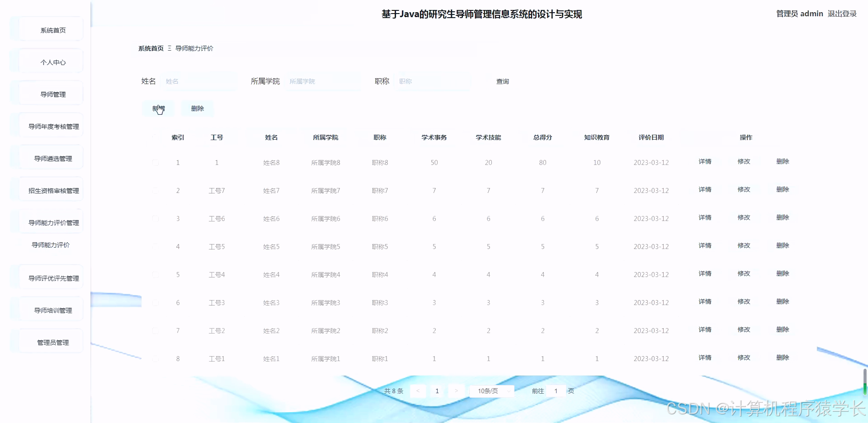
Task: Check the checkbox for row 工号7
Action: click(156, 190)
